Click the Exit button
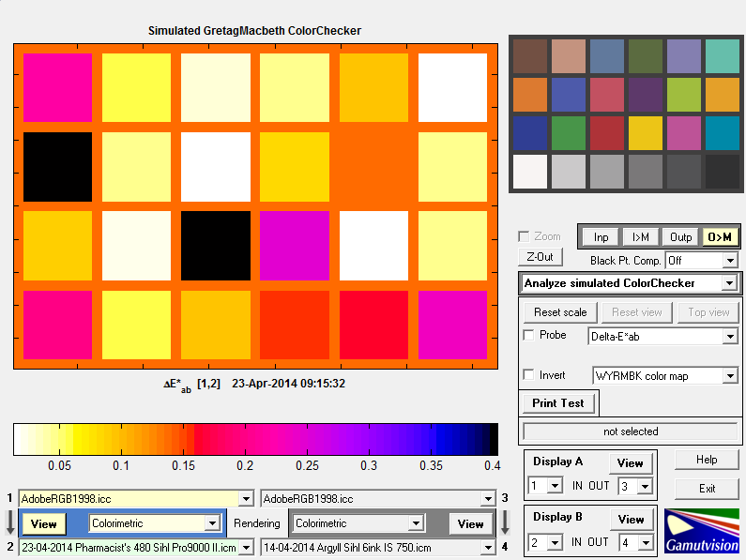This screenshot has height=560, width=746. (x=707, y=488)
